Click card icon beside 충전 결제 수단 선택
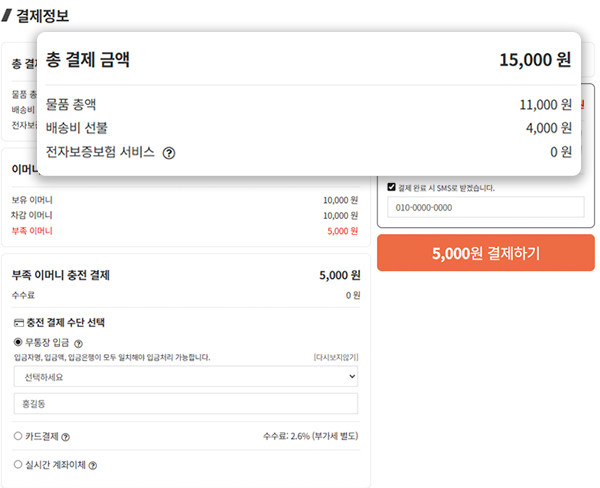The width and height of the screenshot is (600, 488). pos(19,323)
